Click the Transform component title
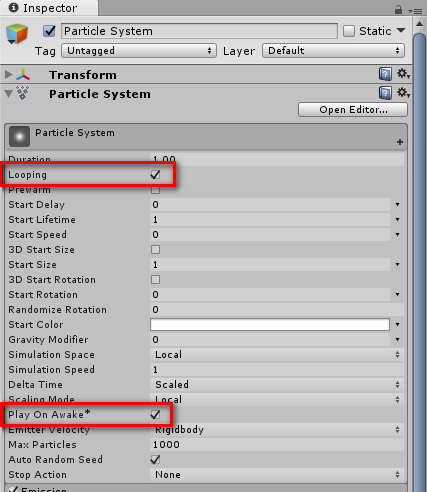The height and width of the screenshot is (492, 427). pos(83,75)
